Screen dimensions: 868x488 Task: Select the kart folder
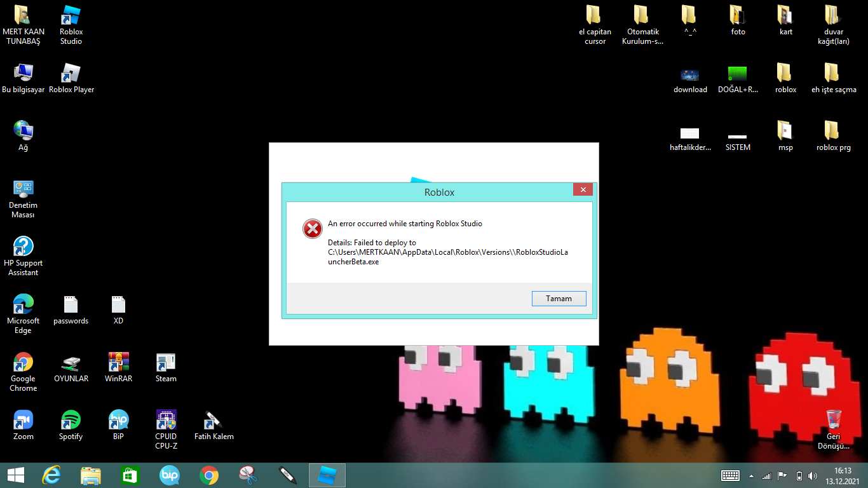[785, 21]
